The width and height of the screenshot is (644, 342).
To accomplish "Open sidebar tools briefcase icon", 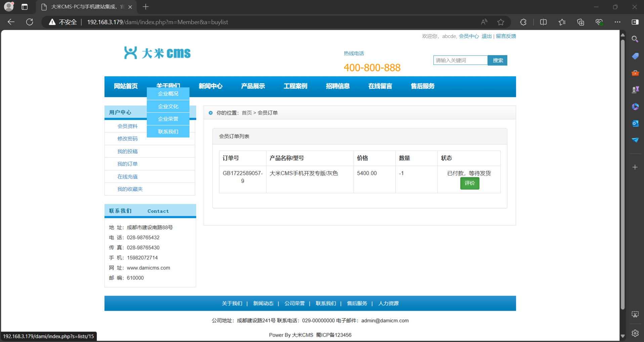I will tap(635, 73).
